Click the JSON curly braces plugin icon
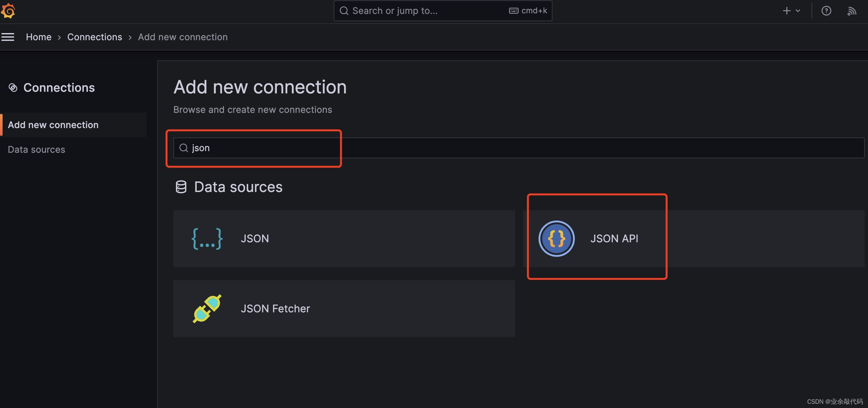Screen dimensions: 868x408 pyautogui.click(x=207, y=239)
